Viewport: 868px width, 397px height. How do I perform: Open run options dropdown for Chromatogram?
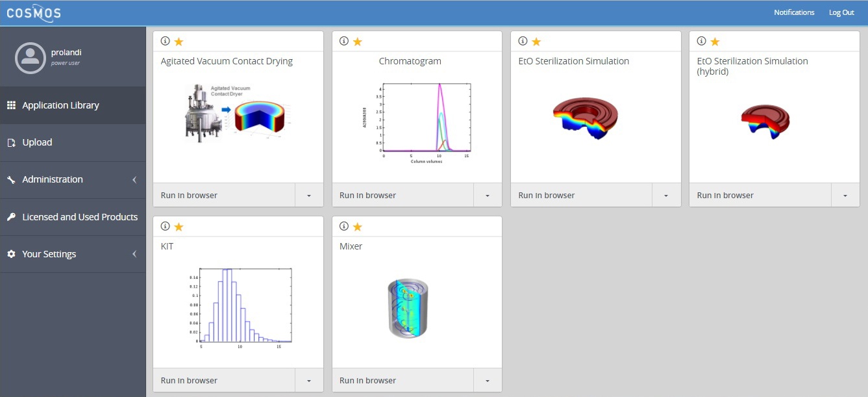488,195
